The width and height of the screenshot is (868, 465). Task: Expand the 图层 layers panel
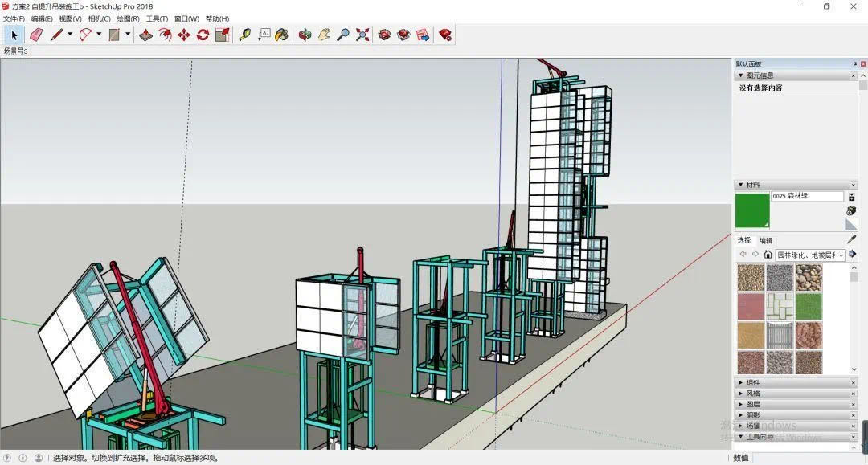[x=752, y=405]
